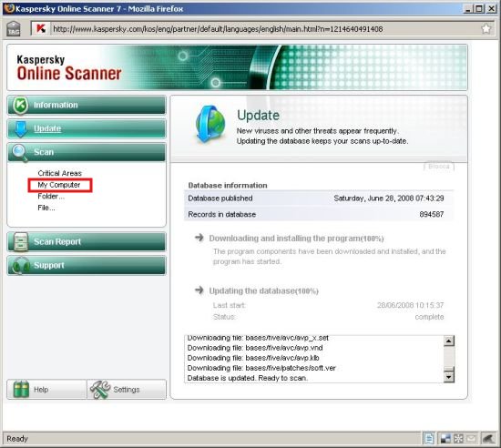This screenshot has width=501, height=448.
Task: Choose the File... scan option
Action: tap(46, 208)
